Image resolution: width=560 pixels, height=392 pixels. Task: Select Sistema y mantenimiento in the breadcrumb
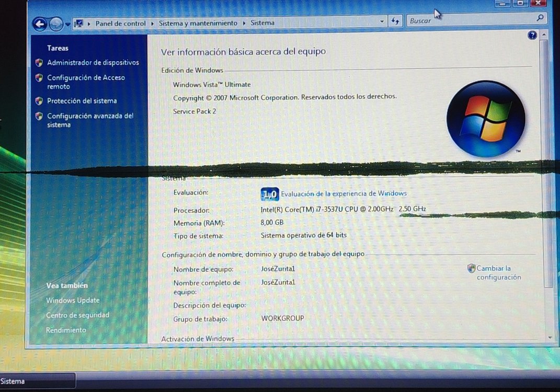(x=198, y=24)
